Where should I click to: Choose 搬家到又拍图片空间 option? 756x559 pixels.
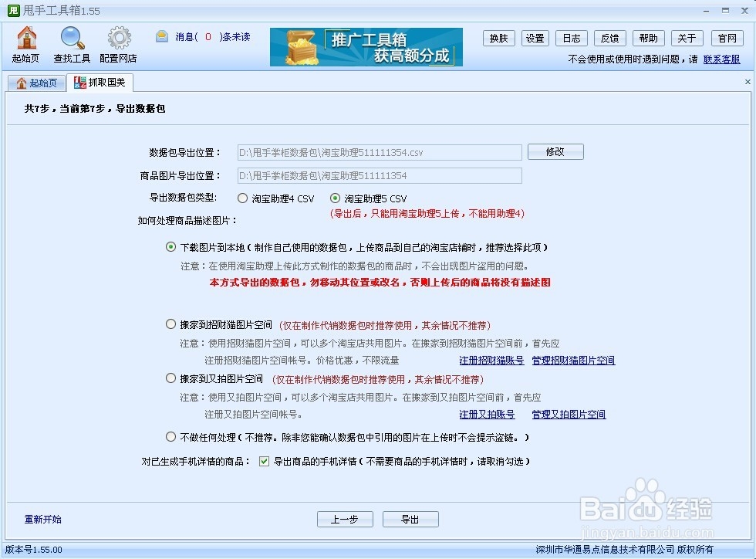(171, 378)
